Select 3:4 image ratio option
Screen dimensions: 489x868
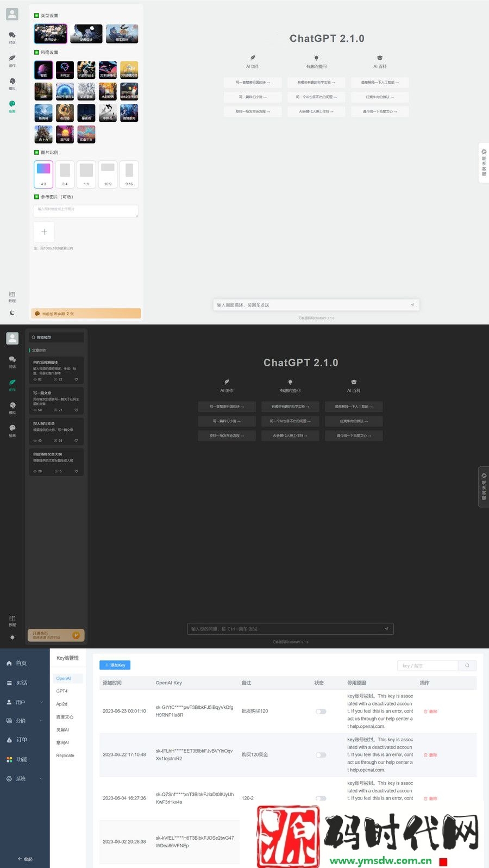[65, 174]
